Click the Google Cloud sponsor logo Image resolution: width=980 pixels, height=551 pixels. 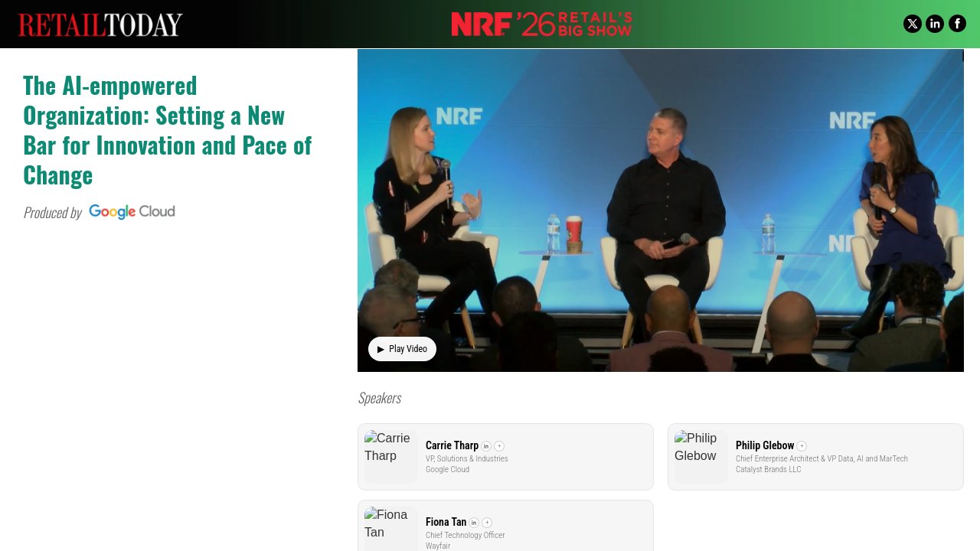click(x=132, y=212)
